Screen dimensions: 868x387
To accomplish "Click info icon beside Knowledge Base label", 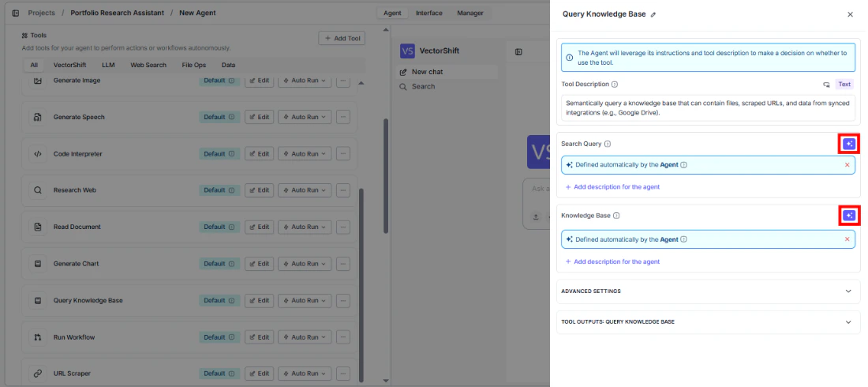I will pyautogui.click(x=616, y=216).
